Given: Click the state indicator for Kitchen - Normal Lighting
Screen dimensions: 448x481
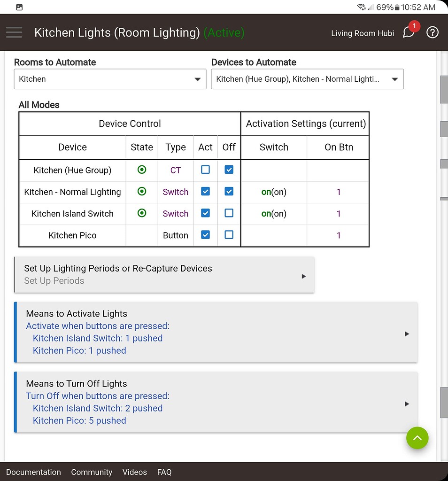Looking at the screenshot, I should 141,192.
